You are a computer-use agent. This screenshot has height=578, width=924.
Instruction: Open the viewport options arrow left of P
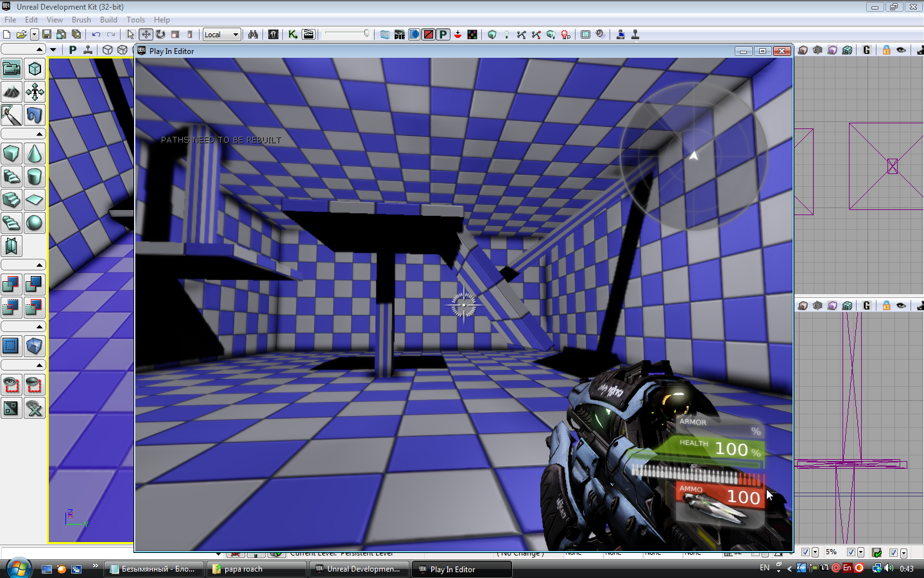click(x=53, y=50)
